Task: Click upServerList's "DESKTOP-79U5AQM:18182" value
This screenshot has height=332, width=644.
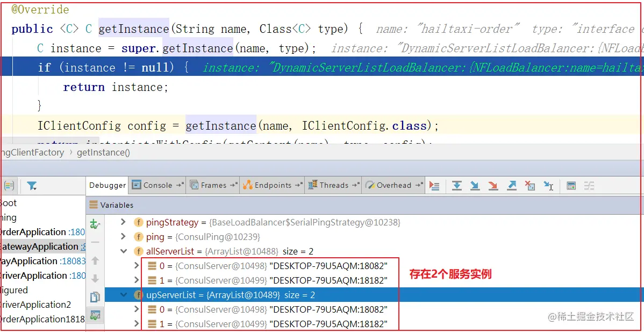Action: point(328,324)
